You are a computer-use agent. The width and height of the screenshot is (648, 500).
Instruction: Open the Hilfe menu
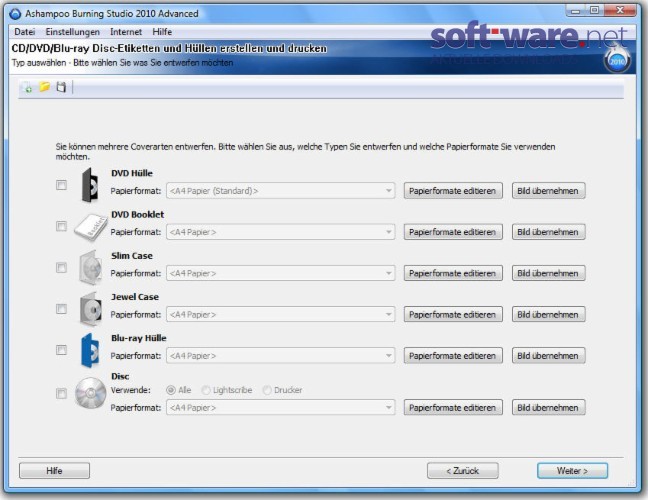162,32
